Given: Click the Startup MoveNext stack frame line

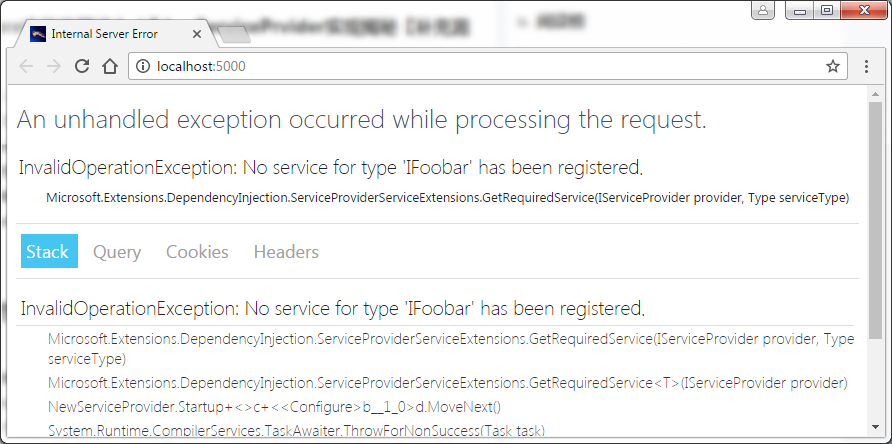Looking at the screenshot, I should pos(275,408).
